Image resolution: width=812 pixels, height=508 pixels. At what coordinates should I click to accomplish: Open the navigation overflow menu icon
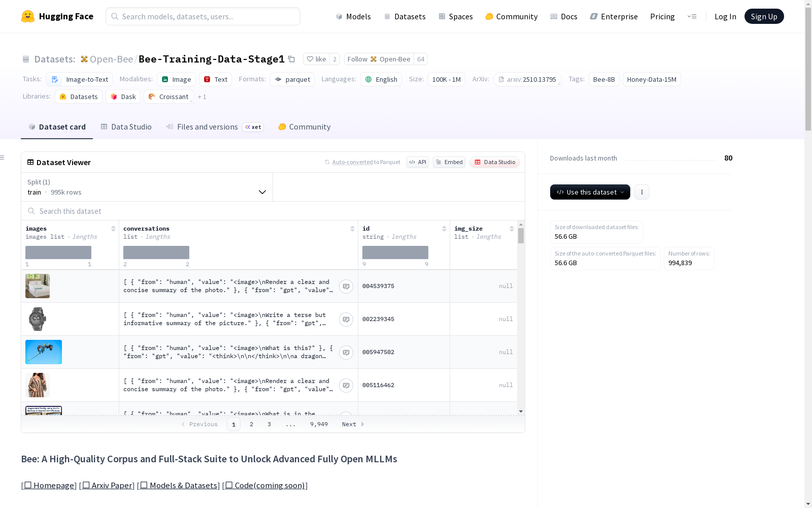[692, 16]
